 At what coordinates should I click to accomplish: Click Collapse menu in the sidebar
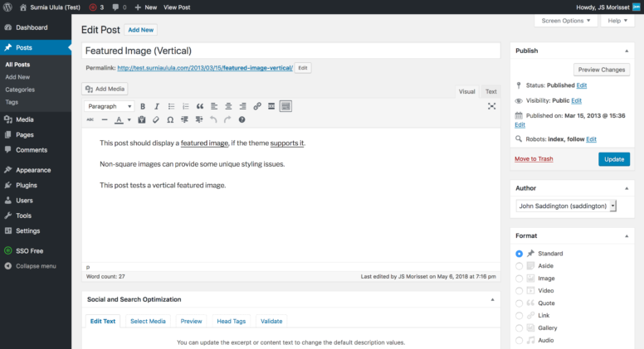point(36,266)
